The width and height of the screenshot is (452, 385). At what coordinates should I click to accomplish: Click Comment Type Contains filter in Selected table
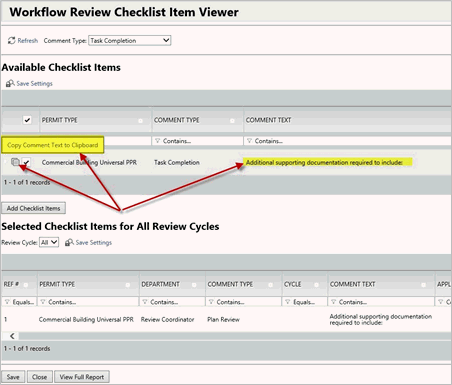[x=244, y=302]
